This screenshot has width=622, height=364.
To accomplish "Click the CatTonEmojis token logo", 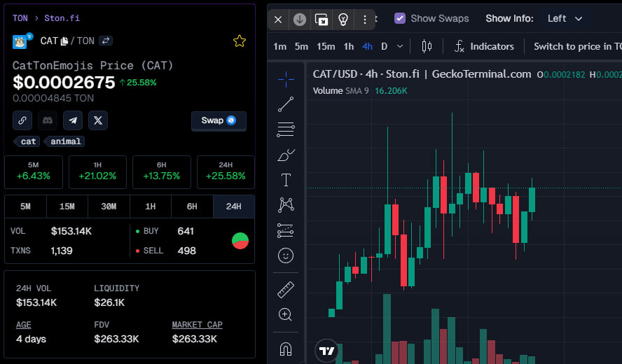I will [20, 41].
